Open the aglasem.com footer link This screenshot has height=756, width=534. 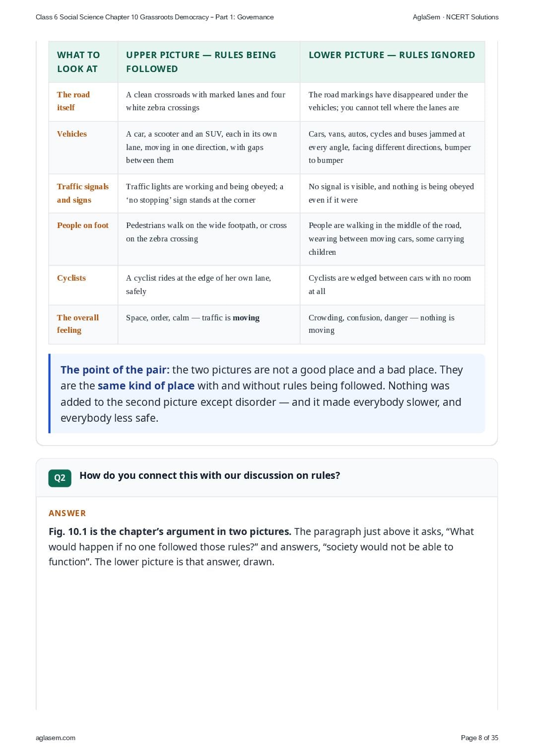(x=56, y=738)
